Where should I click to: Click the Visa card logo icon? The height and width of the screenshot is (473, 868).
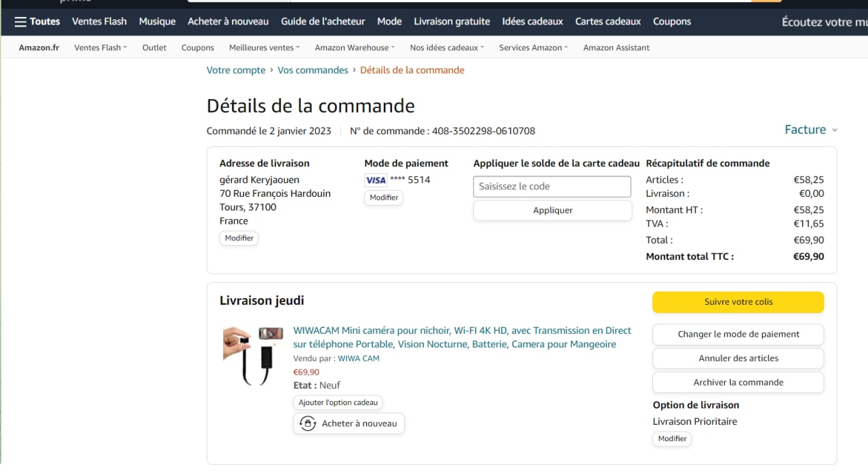(375, 180)
